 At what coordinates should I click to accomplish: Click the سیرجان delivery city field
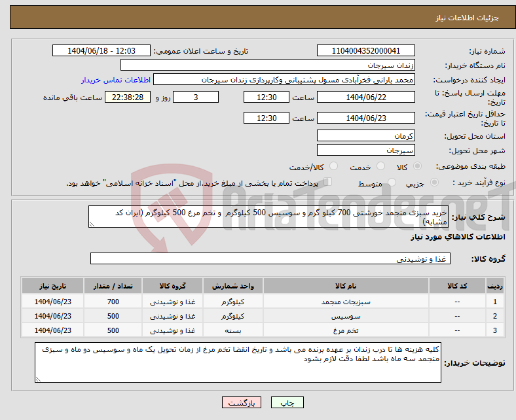pyautogui.click(x=365, y=150)
